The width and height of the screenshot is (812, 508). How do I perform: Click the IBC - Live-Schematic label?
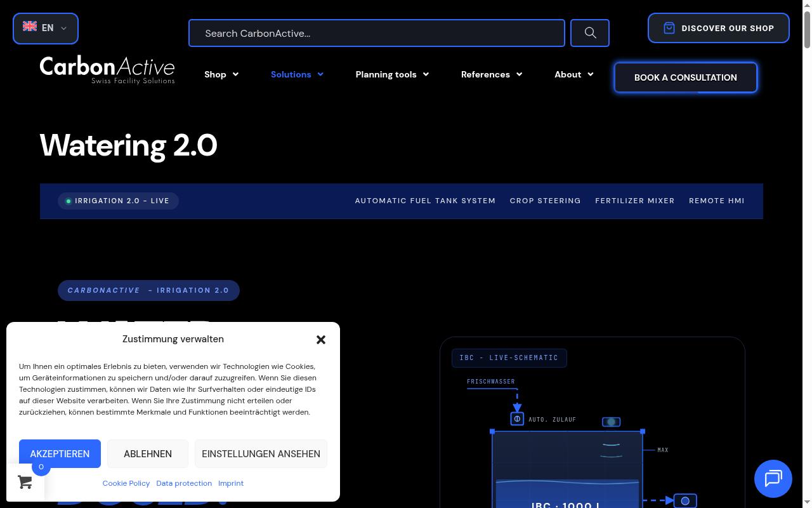click(509, 358)
